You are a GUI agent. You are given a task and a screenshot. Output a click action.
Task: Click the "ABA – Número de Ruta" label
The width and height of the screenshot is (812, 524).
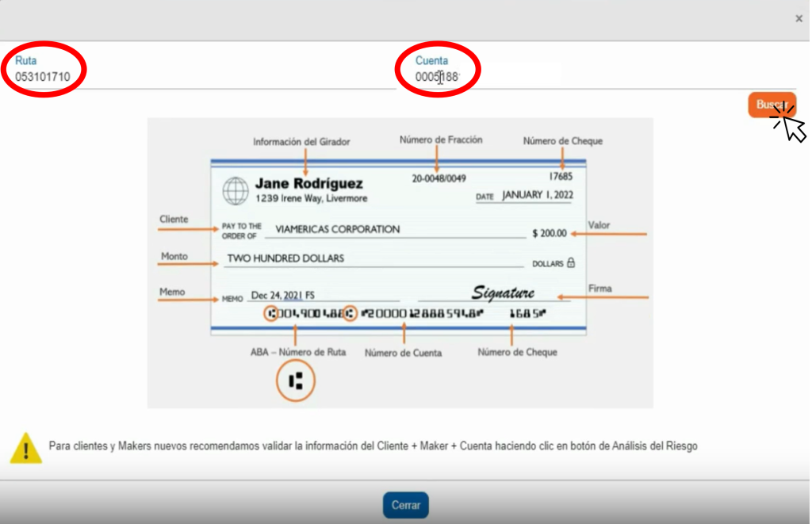pyautogui.click(x=298, y=352)
